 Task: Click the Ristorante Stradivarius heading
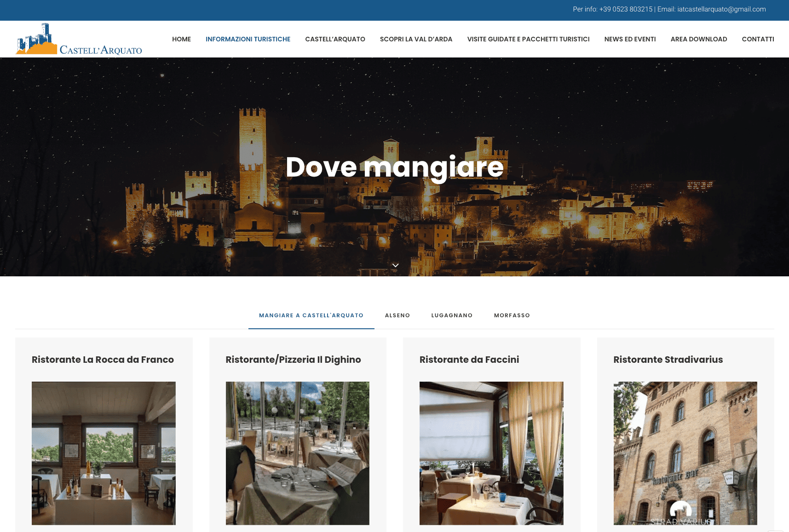click(x=668, y=360)
